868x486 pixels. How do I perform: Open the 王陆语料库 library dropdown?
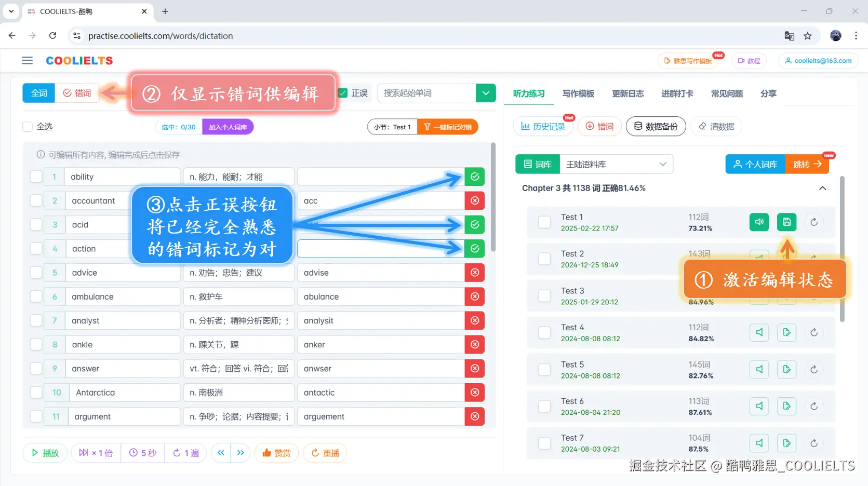tap(616, 164)
